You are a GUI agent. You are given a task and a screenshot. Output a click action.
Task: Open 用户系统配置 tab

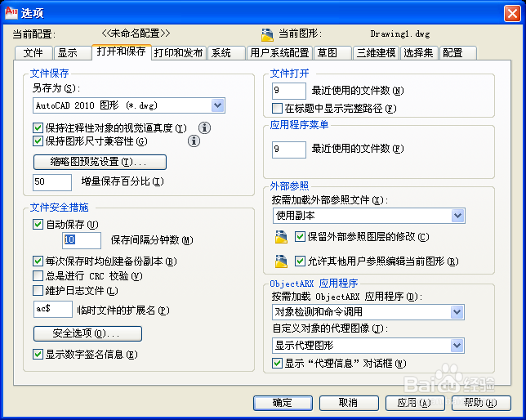(x=279, y=53)
